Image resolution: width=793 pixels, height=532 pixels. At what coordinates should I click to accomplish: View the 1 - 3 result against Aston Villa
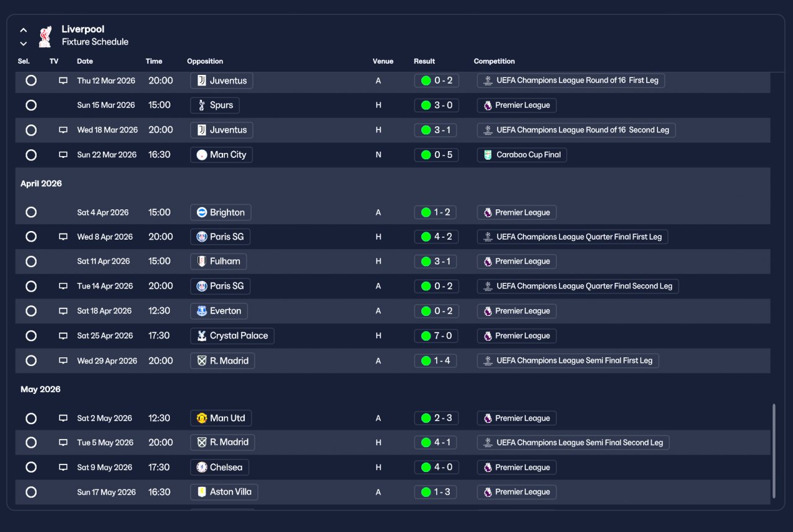[436, 492]
